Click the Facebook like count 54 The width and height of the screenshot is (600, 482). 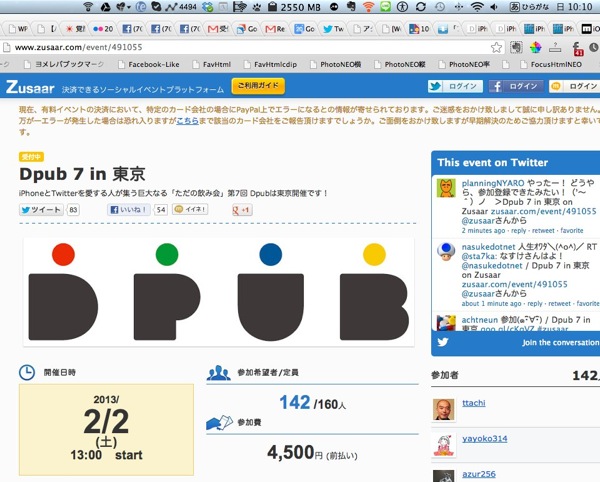pos(161,210)
